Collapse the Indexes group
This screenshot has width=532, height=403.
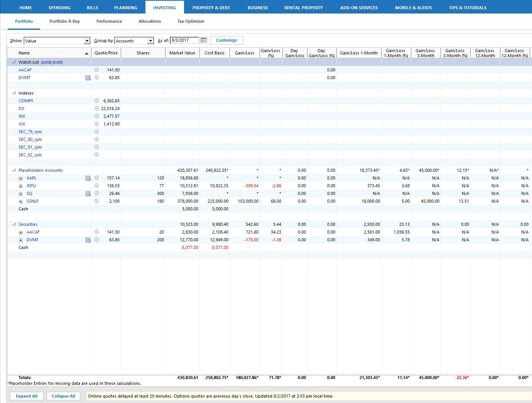point(14,93)
